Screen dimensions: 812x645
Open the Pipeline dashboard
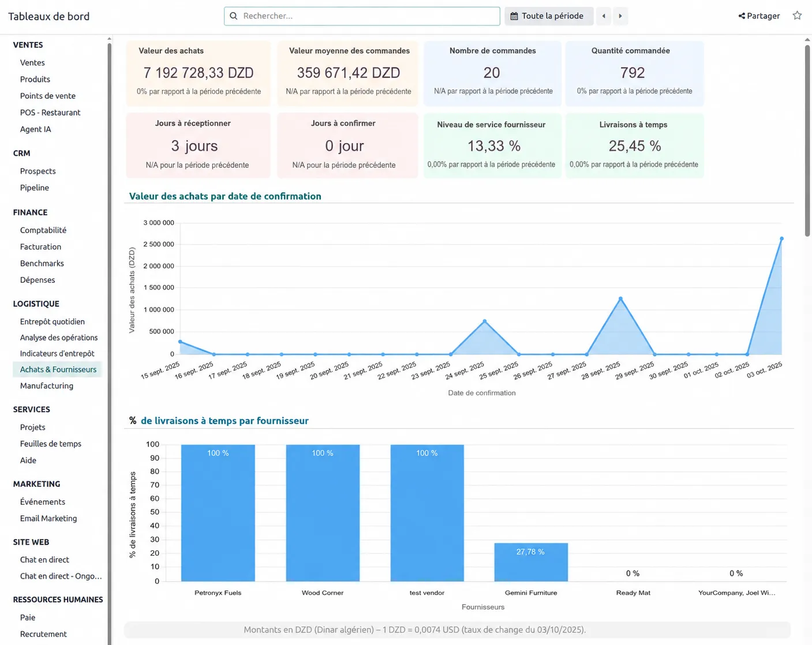click(35, 187)
